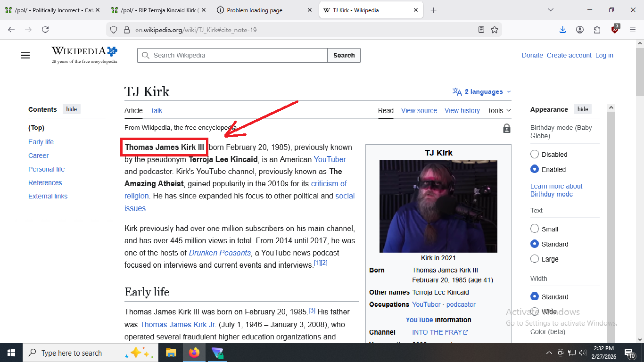Bookmark this page with the star icon
Viewport: 644px width, 362px height.
point(495,30)
